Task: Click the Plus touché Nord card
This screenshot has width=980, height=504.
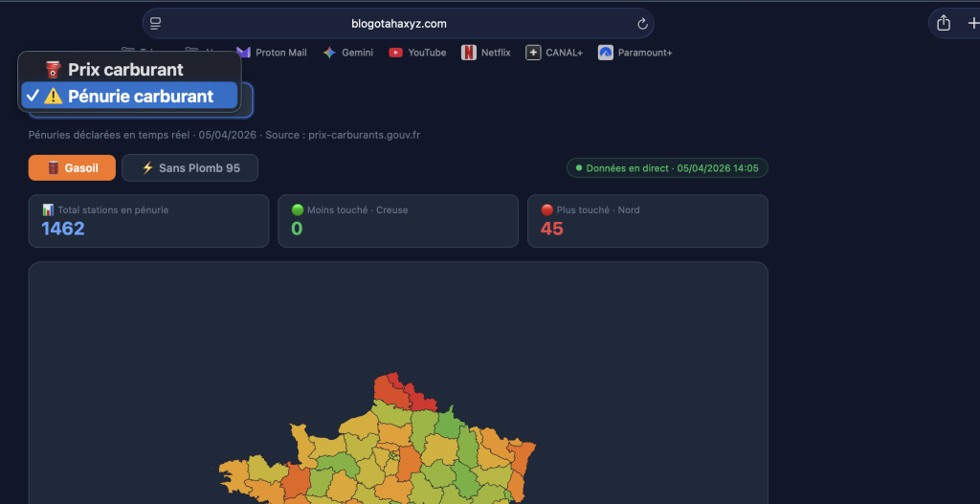Action: (x=647, y=221)
